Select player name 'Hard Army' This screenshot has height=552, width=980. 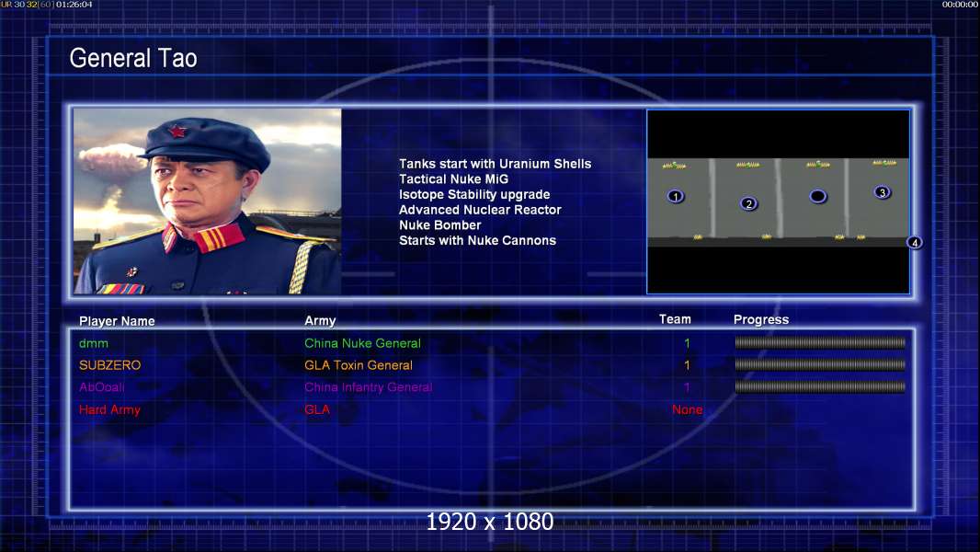(x=110, y=409)
